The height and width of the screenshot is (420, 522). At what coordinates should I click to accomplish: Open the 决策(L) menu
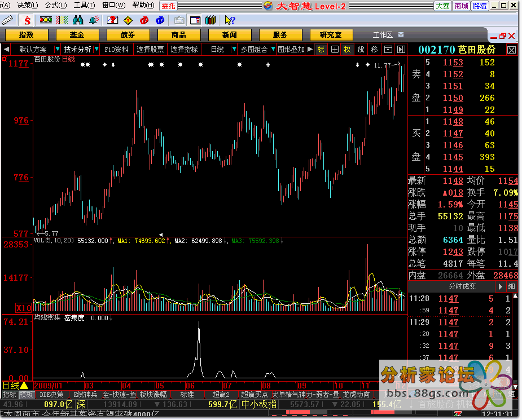point(28,5)
